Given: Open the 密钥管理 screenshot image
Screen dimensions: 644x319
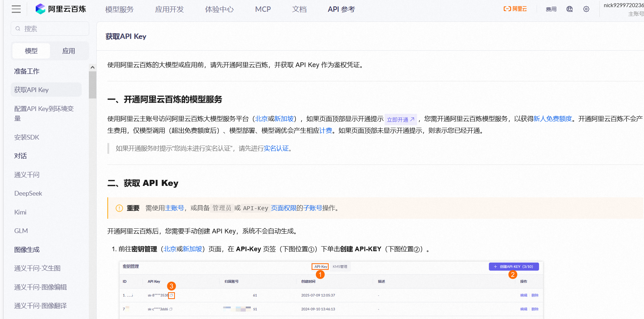Looking at the screenshot, I should [331, 290].
